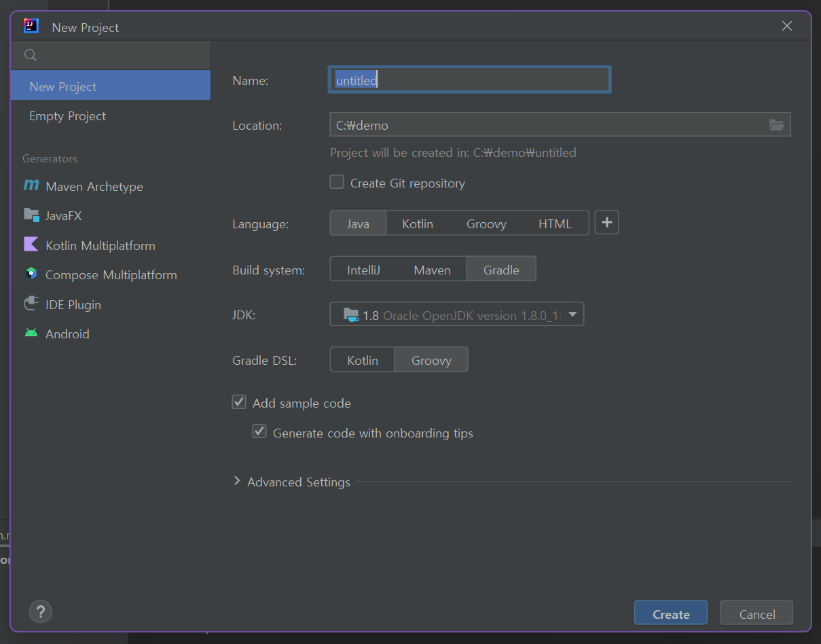
Task: Click the JavaFX generator icon
Action: coord(31,215)
